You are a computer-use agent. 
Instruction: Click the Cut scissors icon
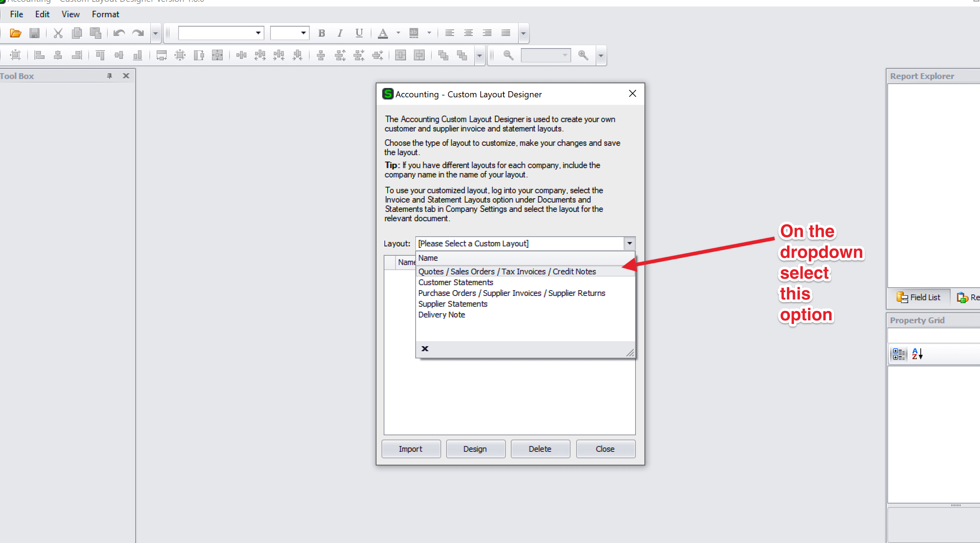58,33
